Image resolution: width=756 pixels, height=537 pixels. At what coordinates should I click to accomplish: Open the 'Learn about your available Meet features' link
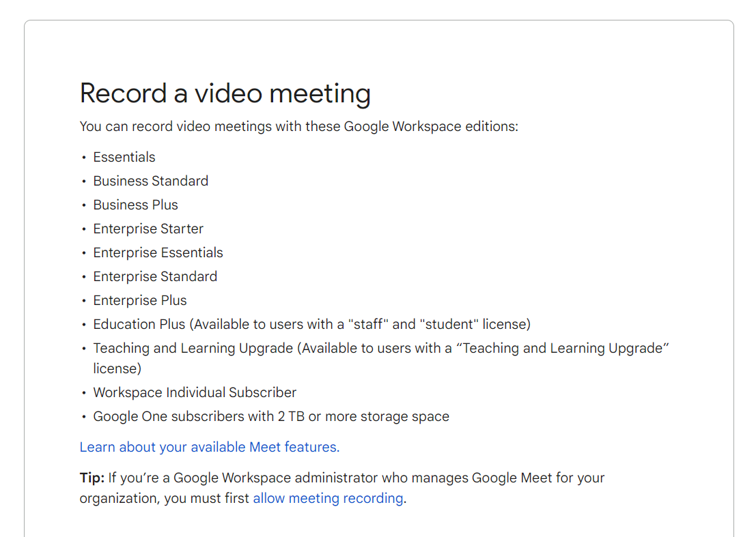(209, 446)
